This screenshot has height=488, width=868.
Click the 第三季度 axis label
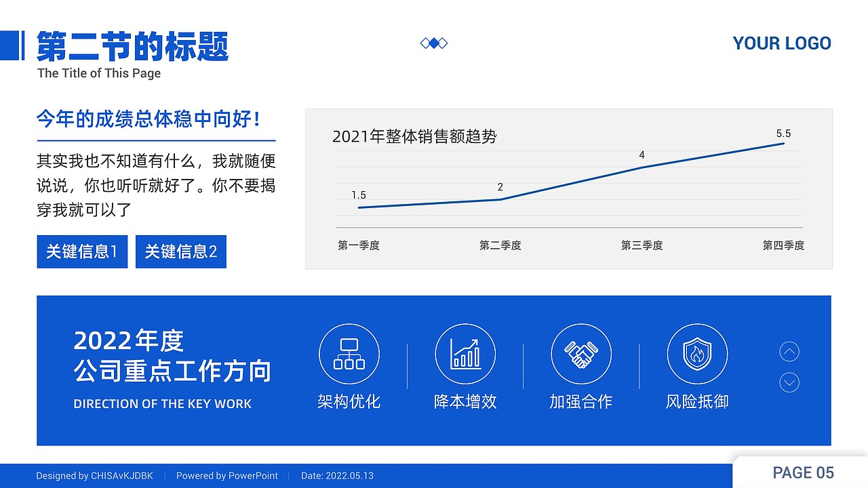pos(642,245)
